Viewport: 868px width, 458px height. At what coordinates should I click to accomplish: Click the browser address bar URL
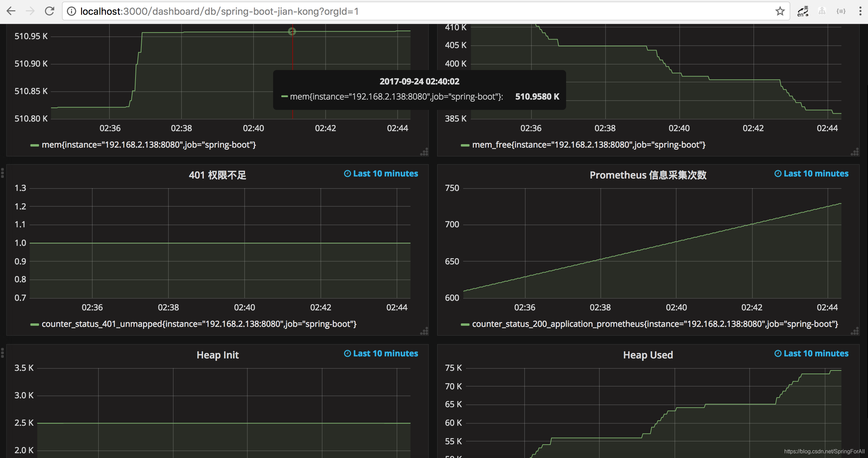(x=220, y=11)
